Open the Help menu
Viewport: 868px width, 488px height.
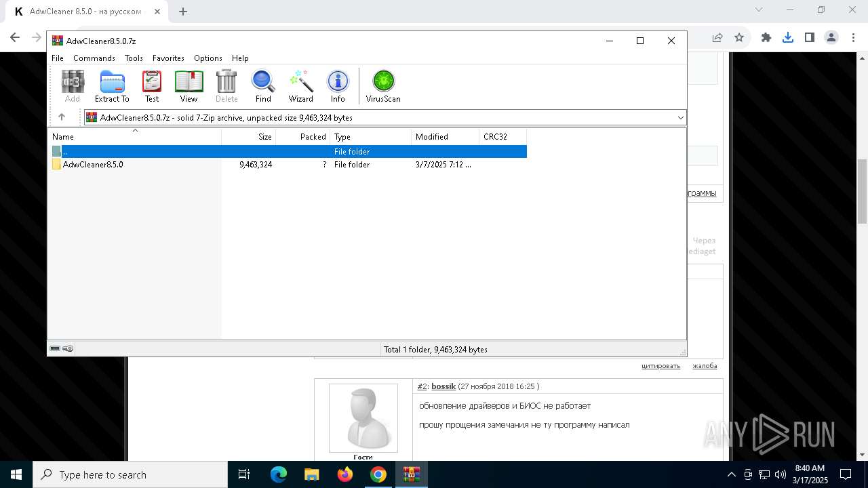coord(240,58)
